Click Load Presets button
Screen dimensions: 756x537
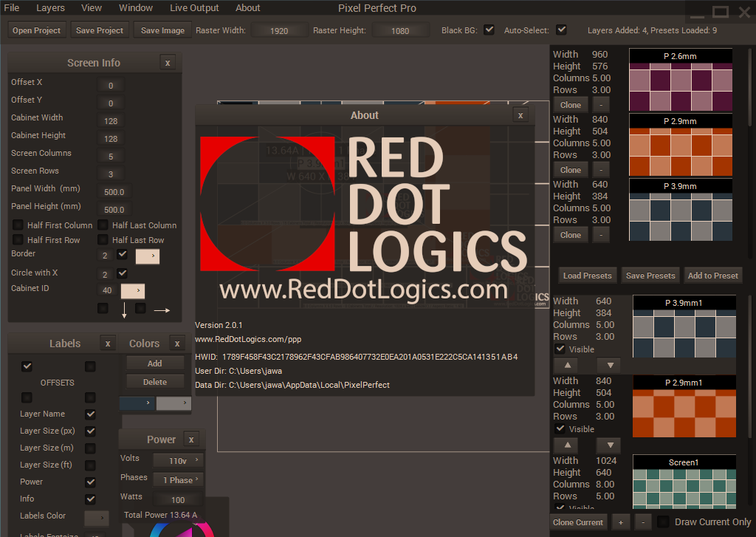(x=587, y=276)
